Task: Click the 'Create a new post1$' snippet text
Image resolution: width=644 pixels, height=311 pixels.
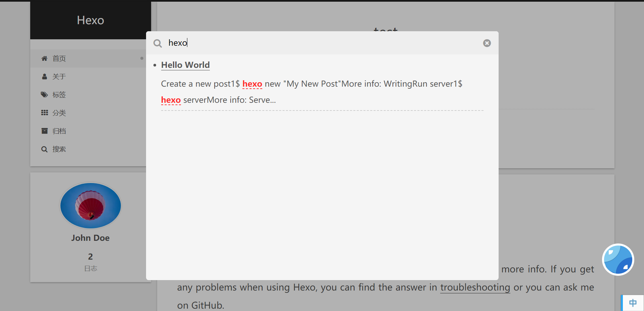Action: click(x=200, y=84)
